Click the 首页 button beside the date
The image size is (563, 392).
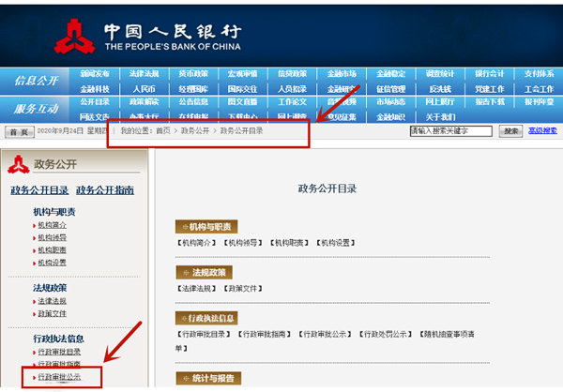coord(20,131)
